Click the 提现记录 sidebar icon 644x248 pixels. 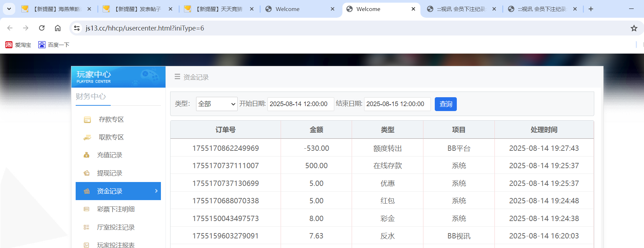pos(86,173)
